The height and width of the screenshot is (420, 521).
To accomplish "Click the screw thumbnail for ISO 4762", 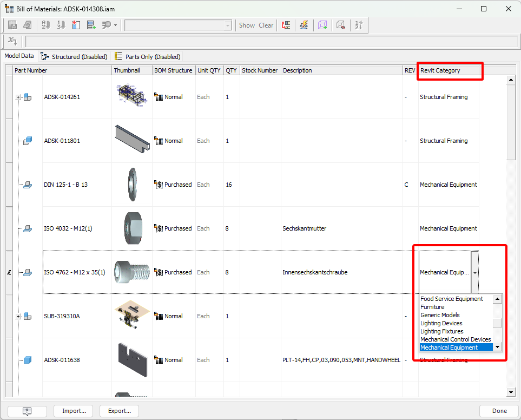I will [x=131, y=272].
